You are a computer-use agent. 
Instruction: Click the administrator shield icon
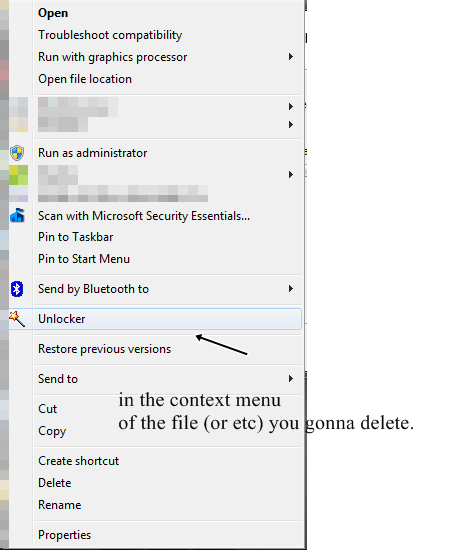click(17, 153)
